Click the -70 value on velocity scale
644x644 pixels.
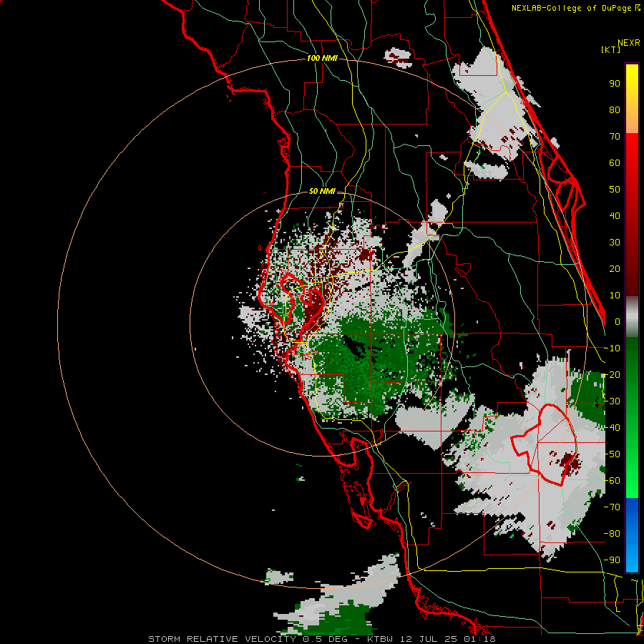(612, 507)
